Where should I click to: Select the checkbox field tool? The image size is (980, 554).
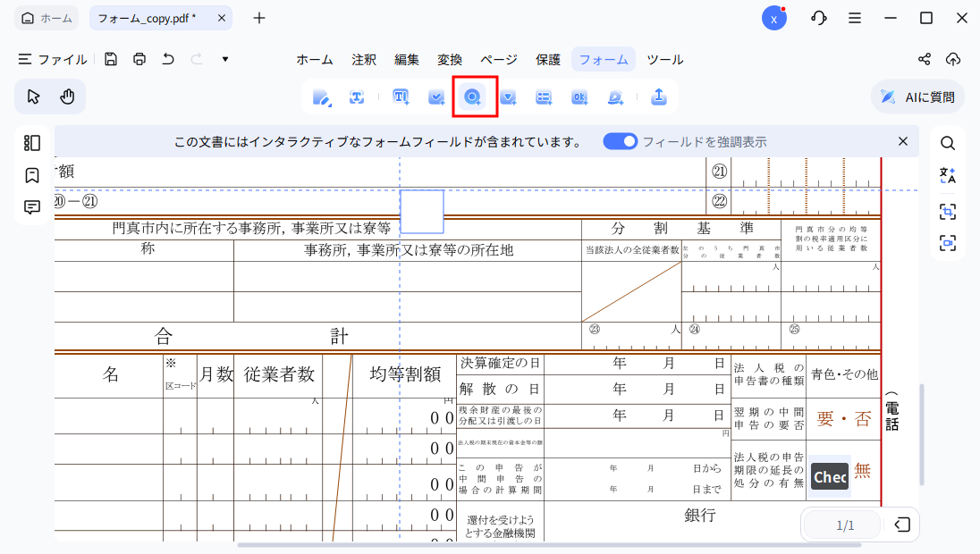[x=436, y=97]
